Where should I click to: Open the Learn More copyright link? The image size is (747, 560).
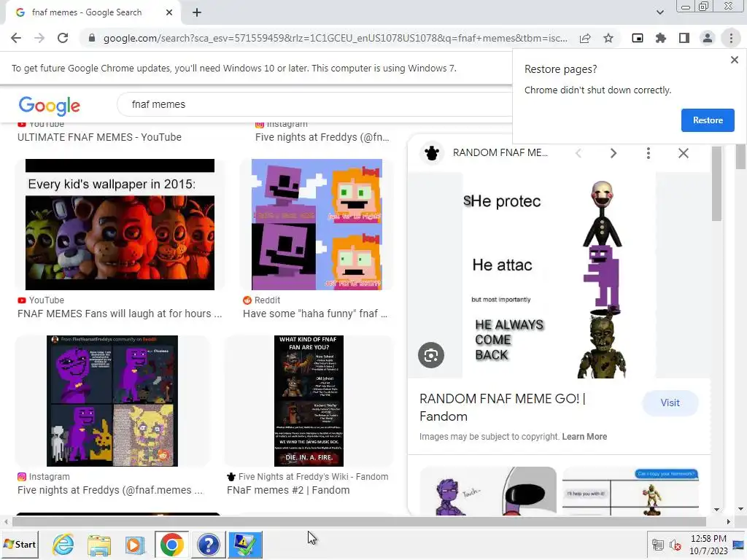tap(584, 437)
